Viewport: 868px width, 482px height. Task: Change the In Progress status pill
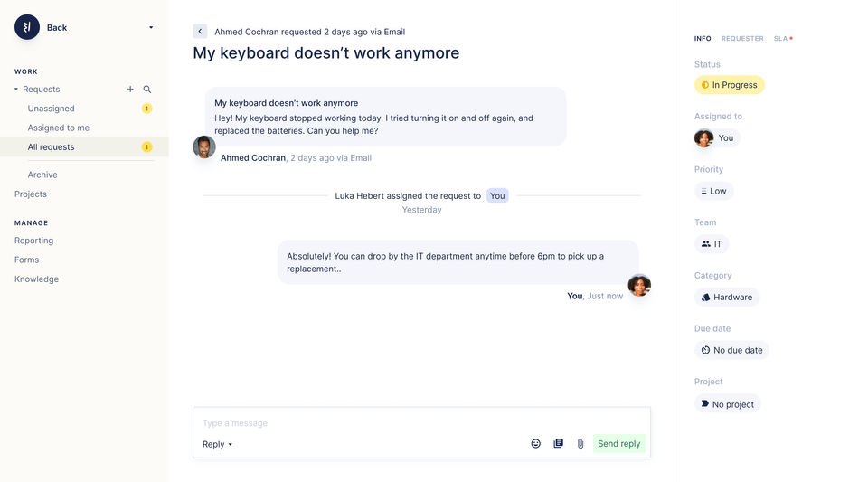(729, 85)
